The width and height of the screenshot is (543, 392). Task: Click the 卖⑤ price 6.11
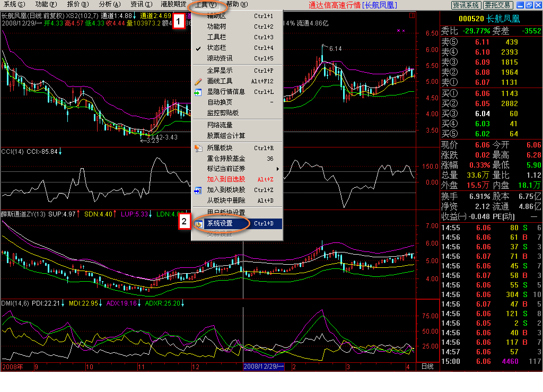pos(482,42)
